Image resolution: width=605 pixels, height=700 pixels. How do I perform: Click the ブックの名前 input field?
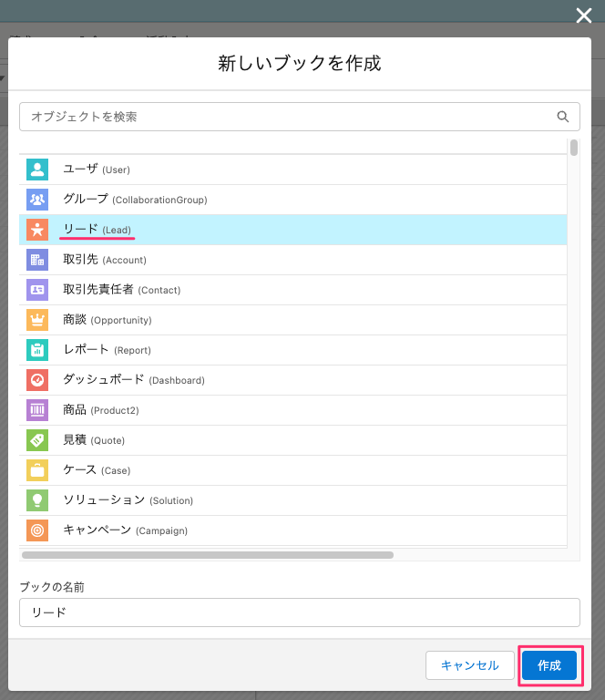tap(300, 612)
